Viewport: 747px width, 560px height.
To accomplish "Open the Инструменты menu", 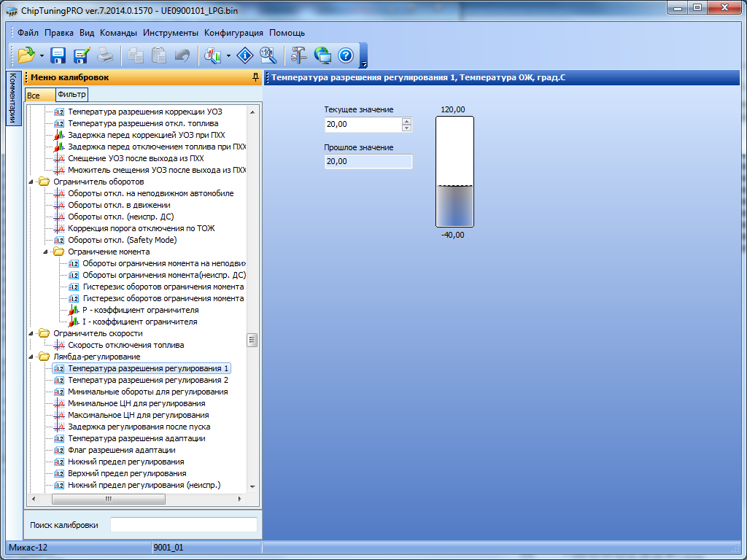I will [x=171, y=33].
